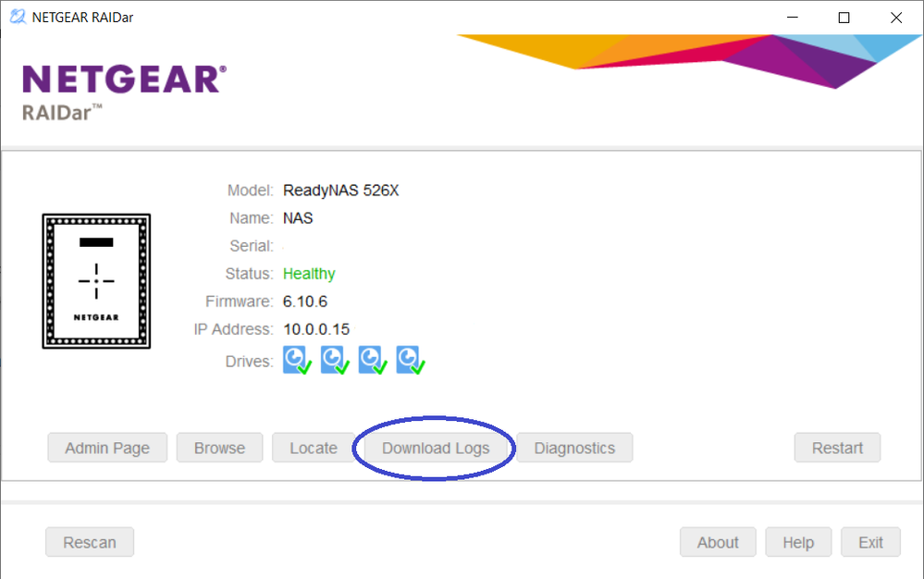The width and height of the screenshot is (924, 579).
Task: Open the Admin Page
Action: pyautogui.click(x=107, y=448)
